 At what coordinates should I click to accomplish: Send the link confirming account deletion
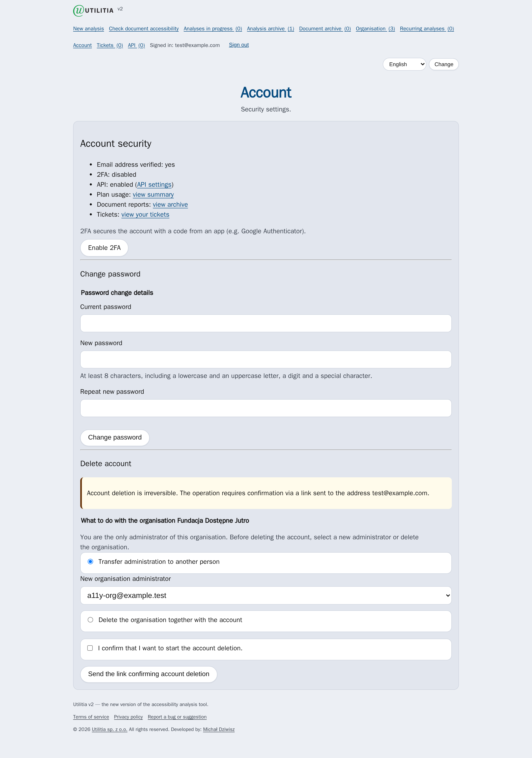(149, 674)
